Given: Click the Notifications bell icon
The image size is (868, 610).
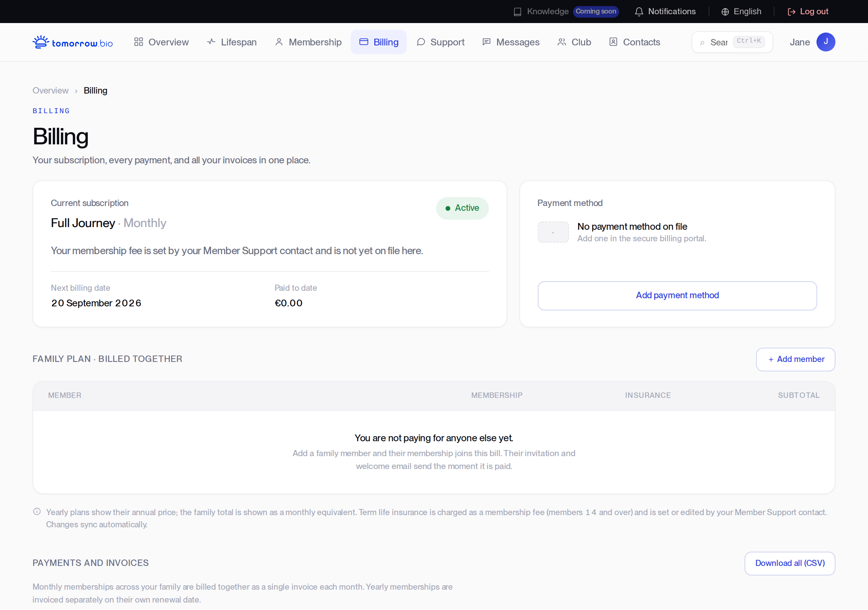Looking at the screenshot, I should point(639,12).
